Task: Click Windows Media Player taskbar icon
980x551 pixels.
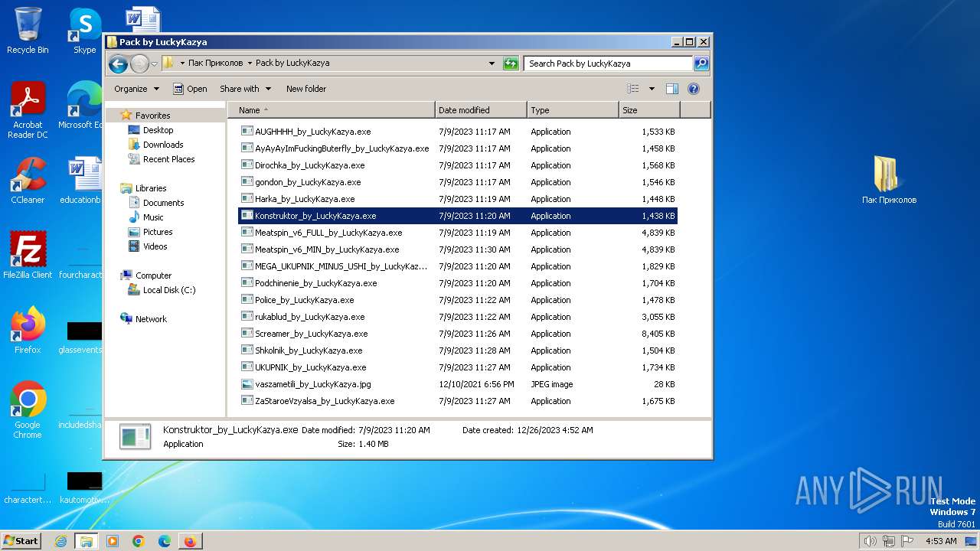Action: [x=113, y=541]
